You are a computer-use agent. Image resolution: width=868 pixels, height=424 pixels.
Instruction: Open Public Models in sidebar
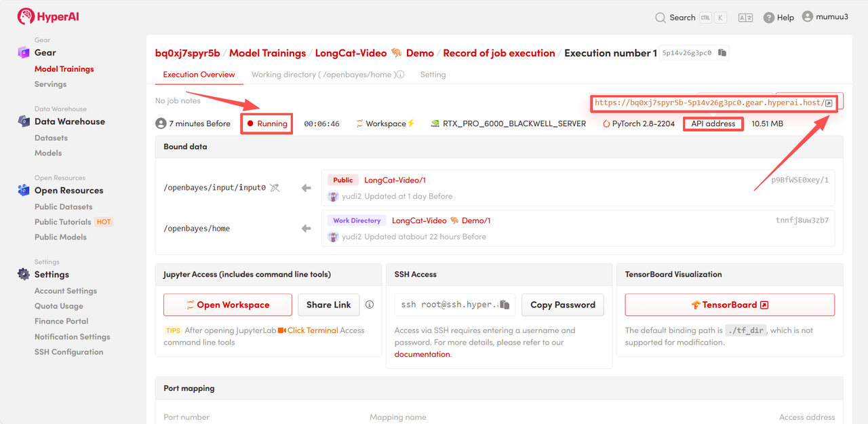[61, 237]
